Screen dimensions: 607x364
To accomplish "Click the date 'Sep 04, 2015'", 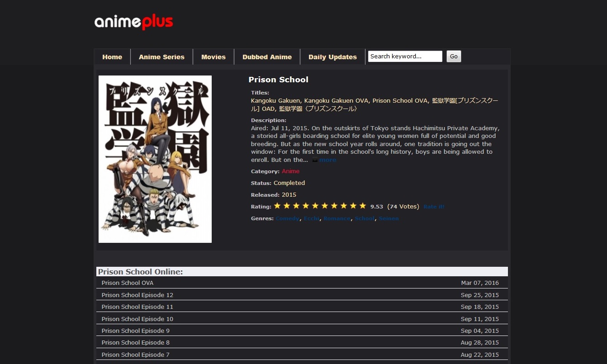I will coord(480,331).
